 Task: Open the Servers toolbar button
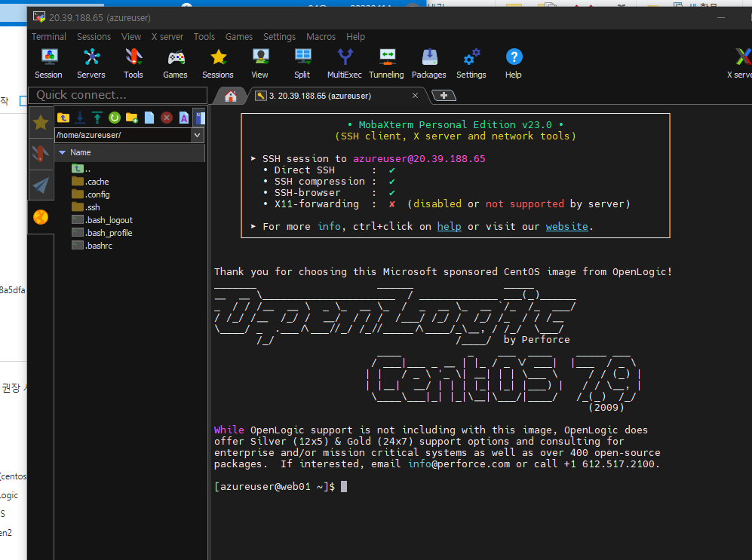(91, 64)
